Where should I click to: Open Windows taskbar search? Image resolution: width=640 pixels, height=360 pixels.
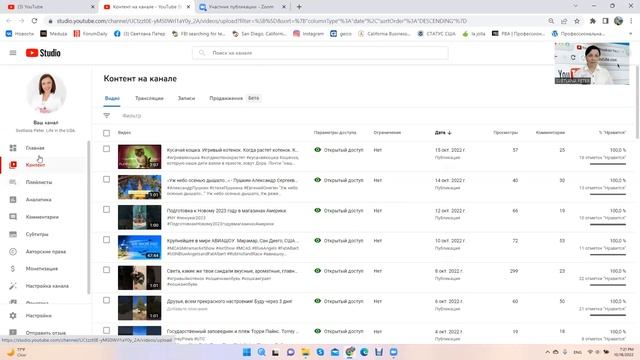[262, 352]
